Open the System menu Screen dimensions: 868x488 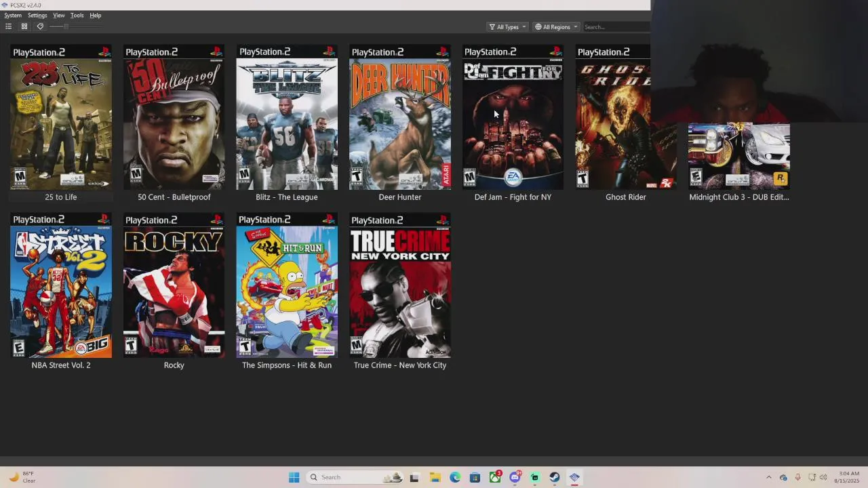coord(13,15)
